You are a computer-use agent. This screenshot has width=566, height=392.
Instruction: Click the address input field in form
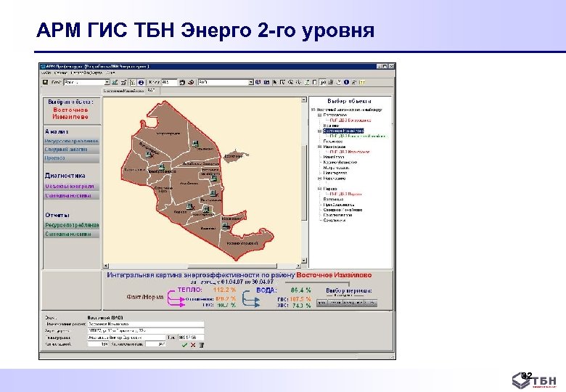(x=146, y=330)
